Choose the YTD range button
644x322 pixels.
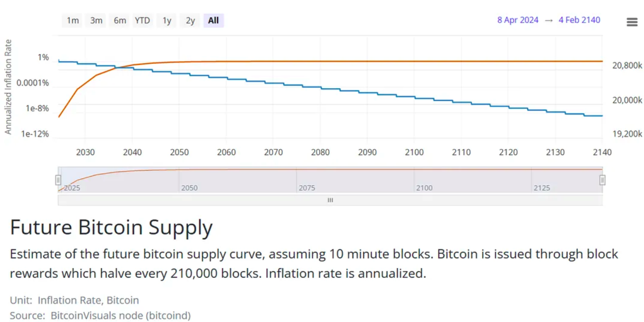[142, 20]
